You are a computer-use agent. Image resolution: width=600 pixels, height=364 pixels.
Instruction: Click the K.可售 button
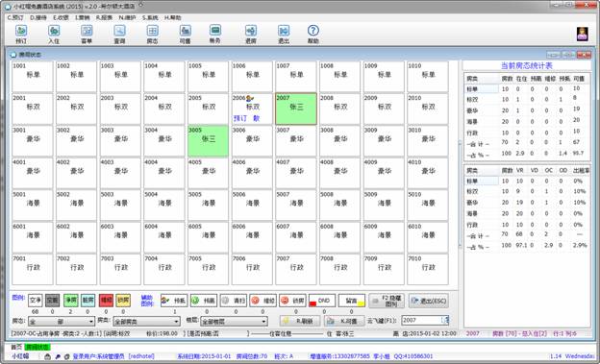(x=344, y=321)
